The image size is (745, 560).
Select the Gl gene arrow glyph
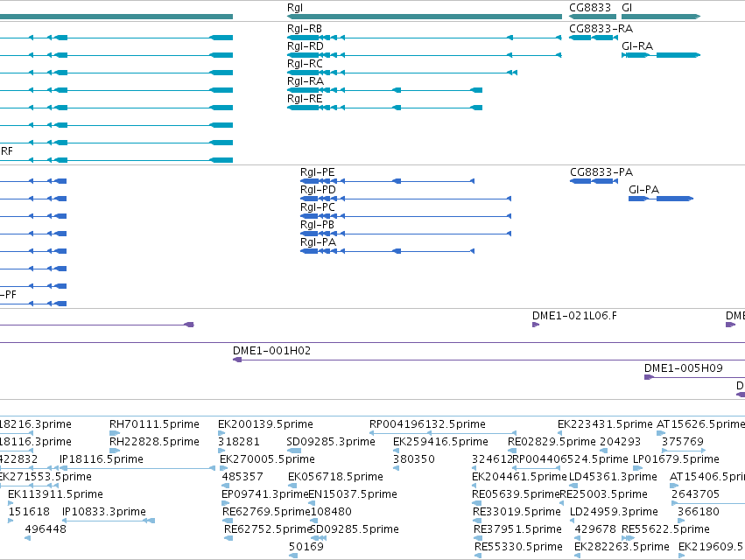tap(661, 17)
